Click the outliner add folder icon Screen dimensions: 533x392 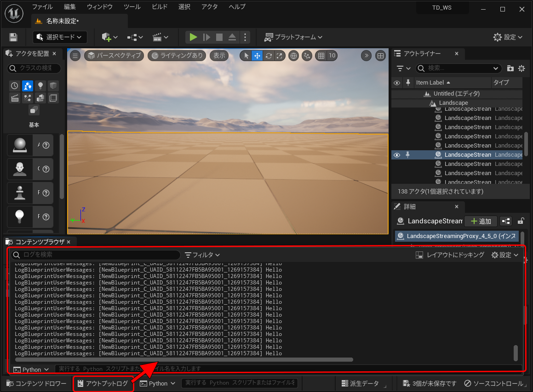click(510, 68)
